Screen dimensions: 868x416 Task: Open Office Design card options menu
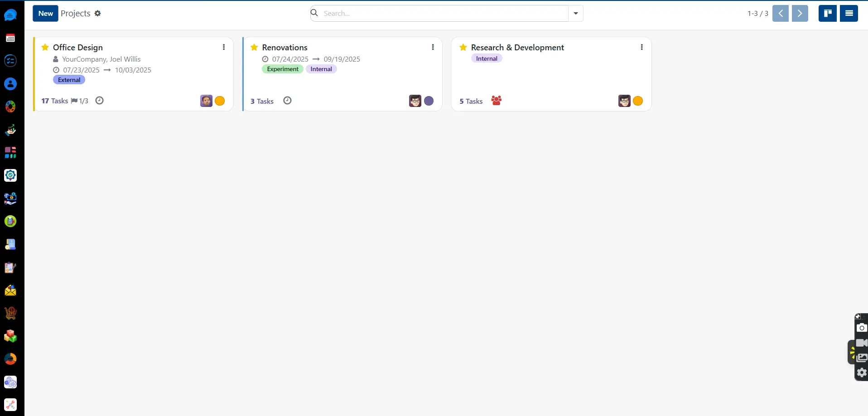(x=223, y=47)
